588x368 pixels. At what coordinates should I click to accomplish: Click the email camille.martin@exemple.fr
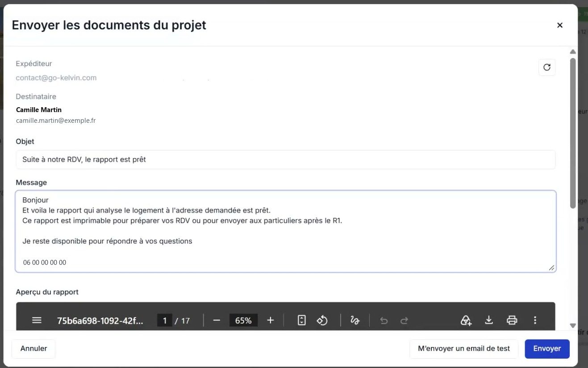[56, 121]
